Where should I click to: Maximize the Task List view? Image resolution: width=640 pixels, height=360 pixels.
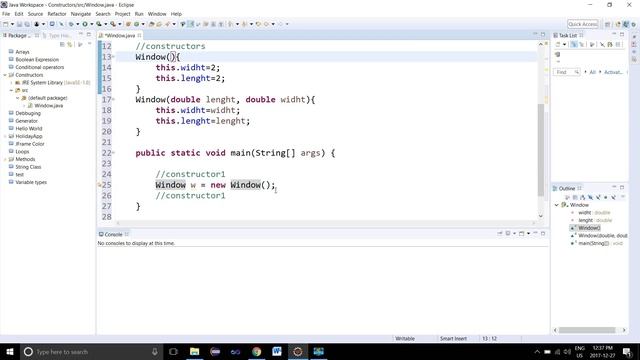point(622,35)
